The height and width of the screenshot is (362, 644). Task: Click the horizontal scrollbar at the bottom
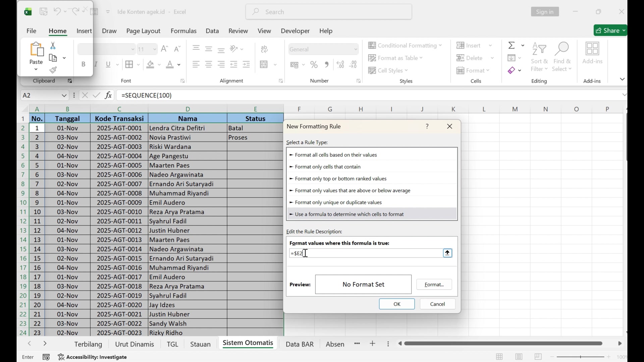click(x=503, y=344)
